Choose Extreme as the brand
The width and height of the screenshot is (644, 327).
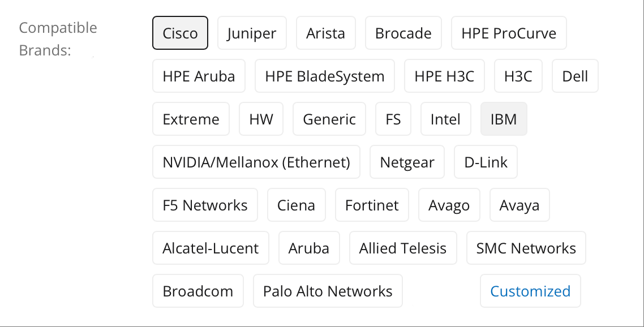pyautogui.click(x=191, y=119)
